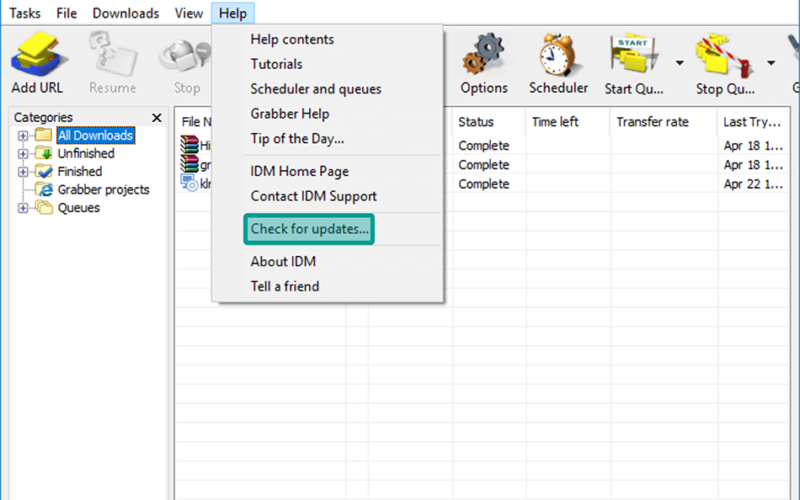800x500 pixels.
Task: Select the Unfinished category
Action: 86,154
